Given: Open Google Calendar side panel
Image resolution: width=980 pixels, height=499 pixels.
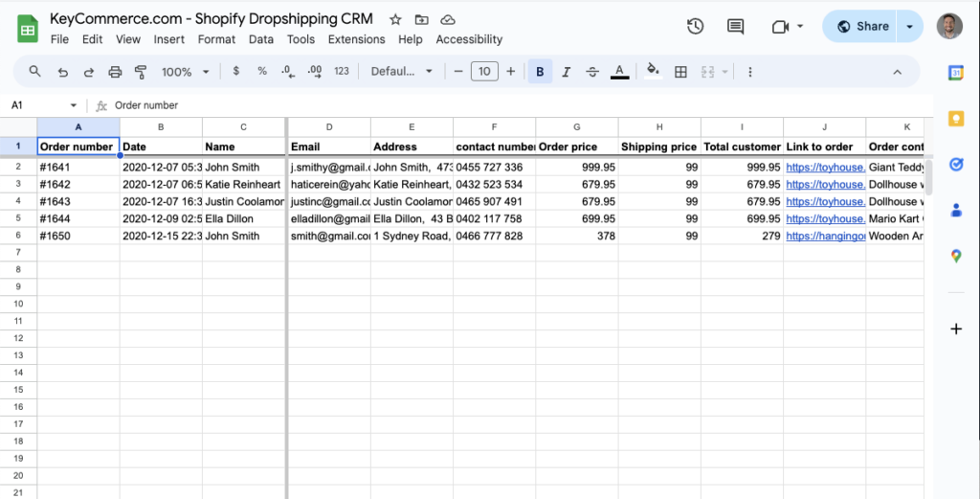Looking at the screenshot, I should [x=956, y=73].
